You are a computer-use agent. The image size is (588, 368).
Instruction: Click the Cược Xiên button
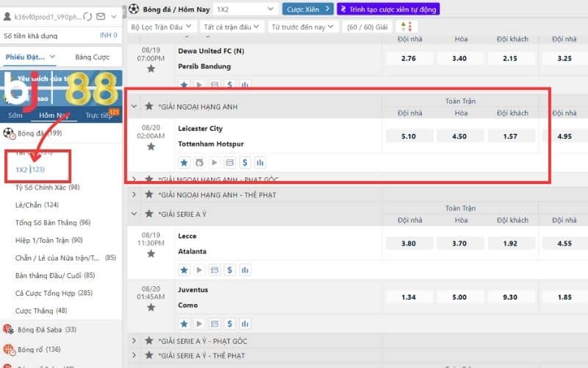click(307, 9)
